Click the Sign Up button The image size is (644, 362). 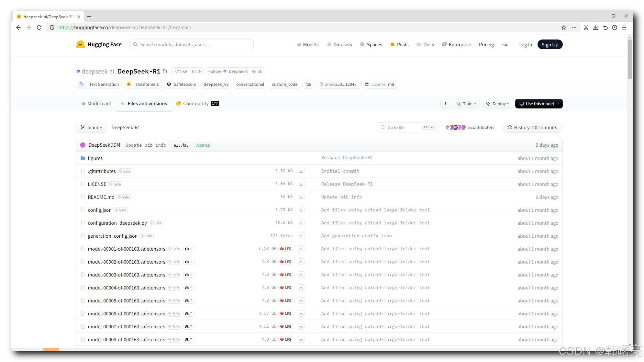(550, 45)
